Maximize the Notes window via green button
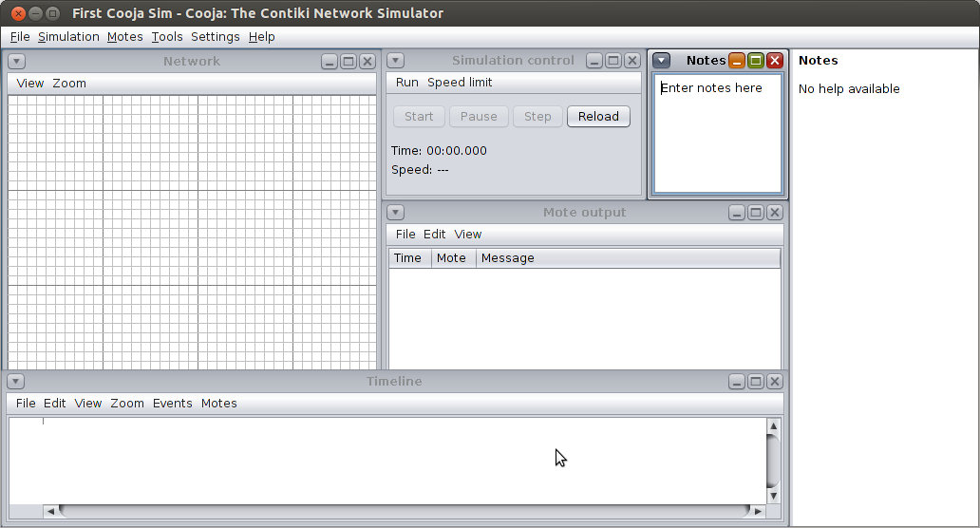Image resolution: width=980 pixels, height=528 pixels. (756, 60)
